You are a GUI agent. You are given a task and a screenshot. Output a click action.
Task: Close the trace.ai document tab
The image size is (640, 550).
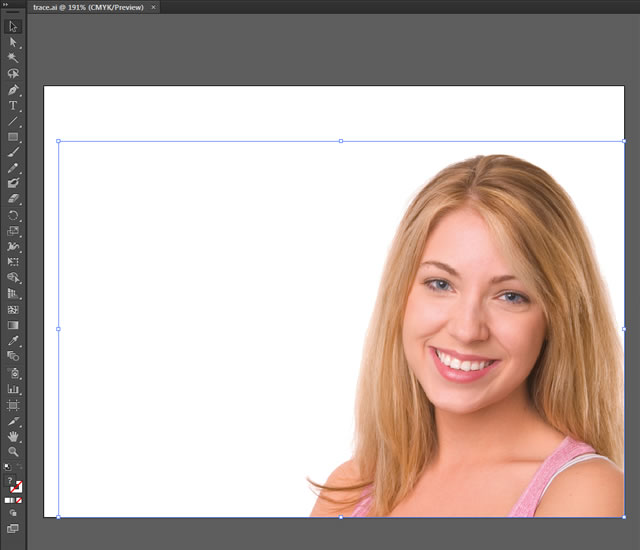153,7
